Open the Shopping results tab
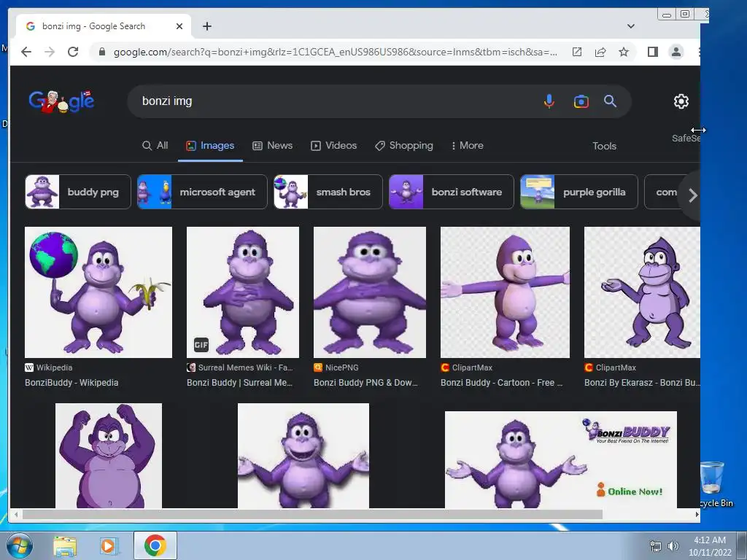 pos(404,145)
